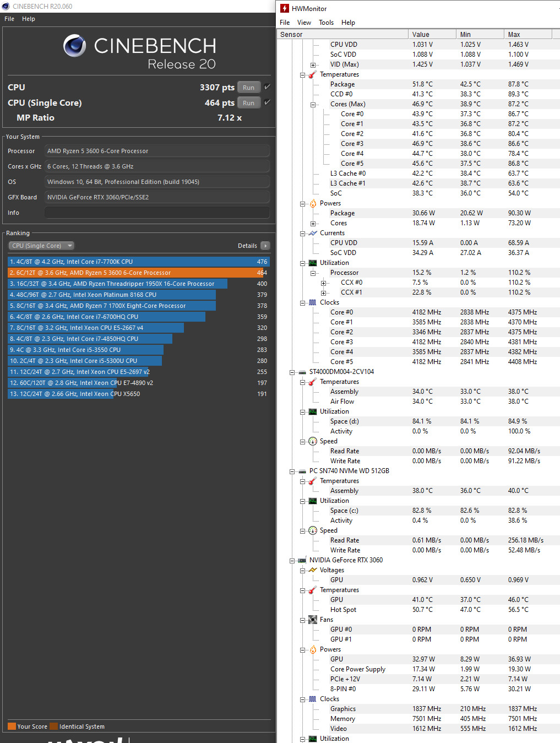560x743 pixels.
Task: Click the SN740 Speed gauge icon
Action: point(313,530)
